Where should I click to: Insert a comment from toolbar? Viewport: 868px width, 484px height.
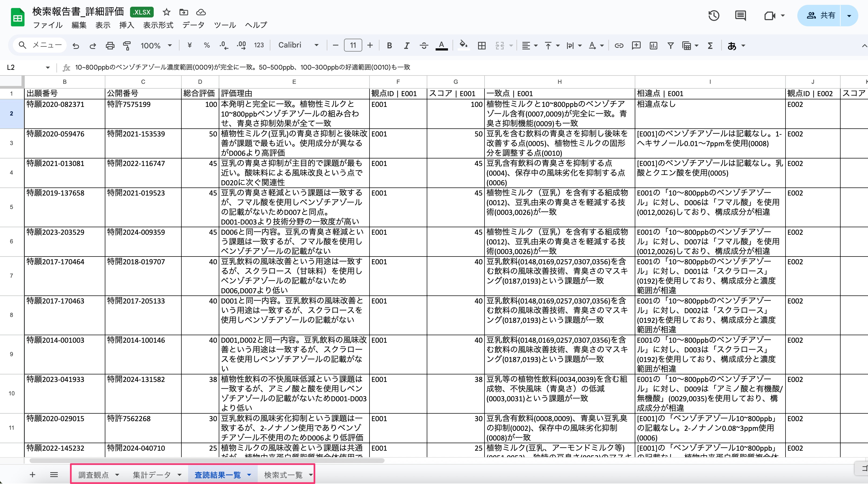click(x=636, y=45)
